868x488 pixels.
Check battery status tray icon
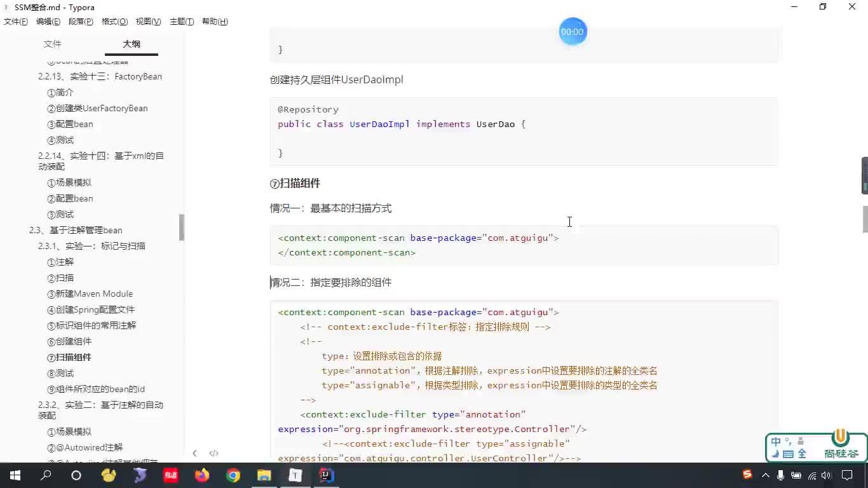(796, 475)
